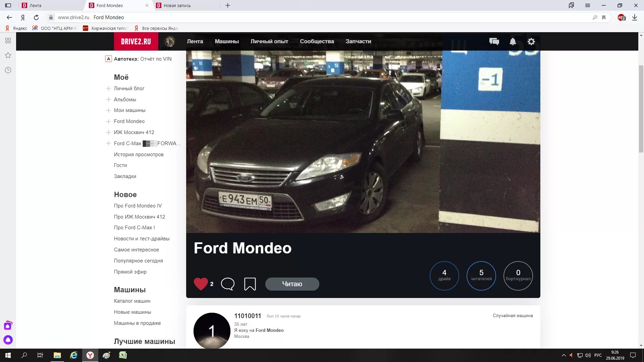
Task: Open Случайная машина link
Action: tap(513, 315)
